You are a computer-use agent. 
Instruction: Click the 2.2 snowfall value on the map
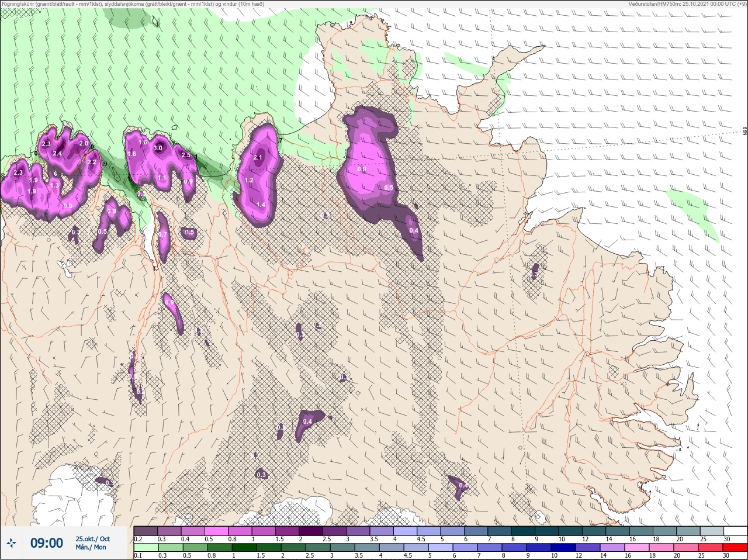click(x=92, y=162)
